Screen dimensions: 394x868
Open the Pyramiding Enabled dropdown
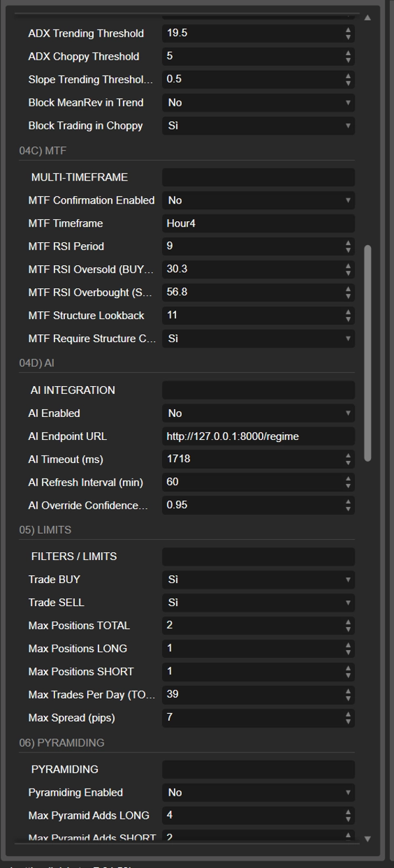coord(257,792)
